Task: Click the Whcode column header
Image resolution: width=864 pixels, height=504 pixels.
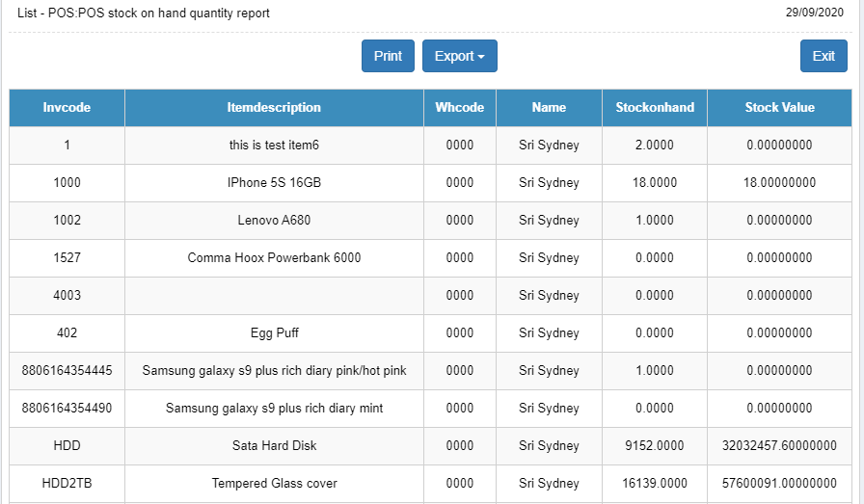Action: [460, 108]
